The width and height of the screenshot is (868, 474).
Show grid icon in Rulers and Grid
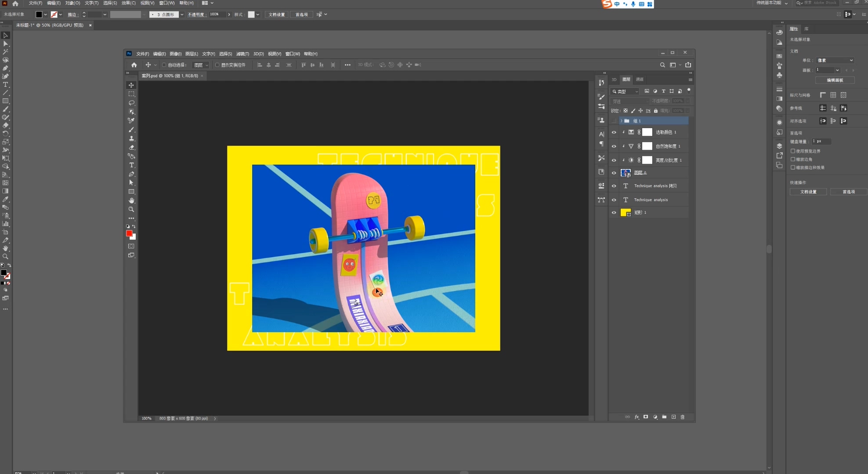tap(833, 95)
